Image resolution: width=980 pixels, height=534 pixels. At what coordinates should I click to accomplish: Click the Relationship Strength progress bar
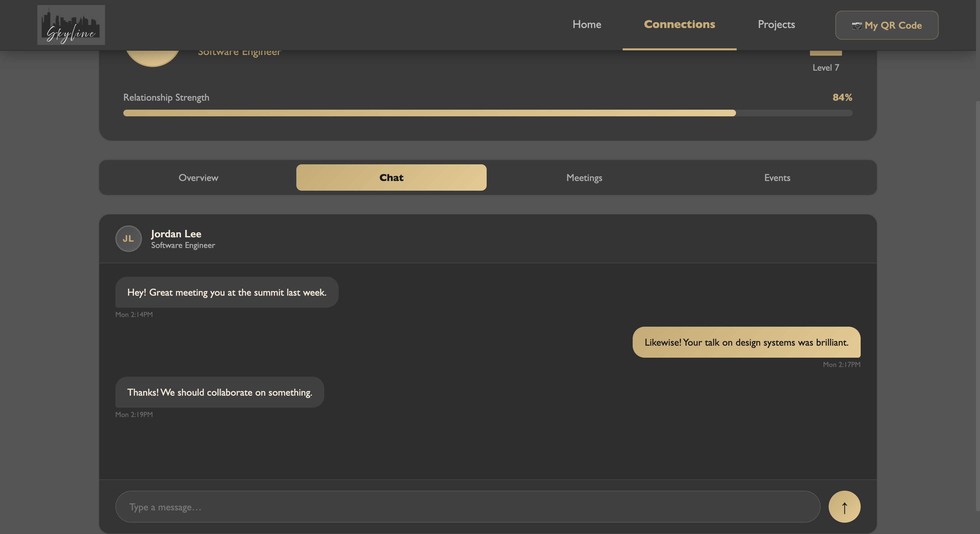coord(487,113)
